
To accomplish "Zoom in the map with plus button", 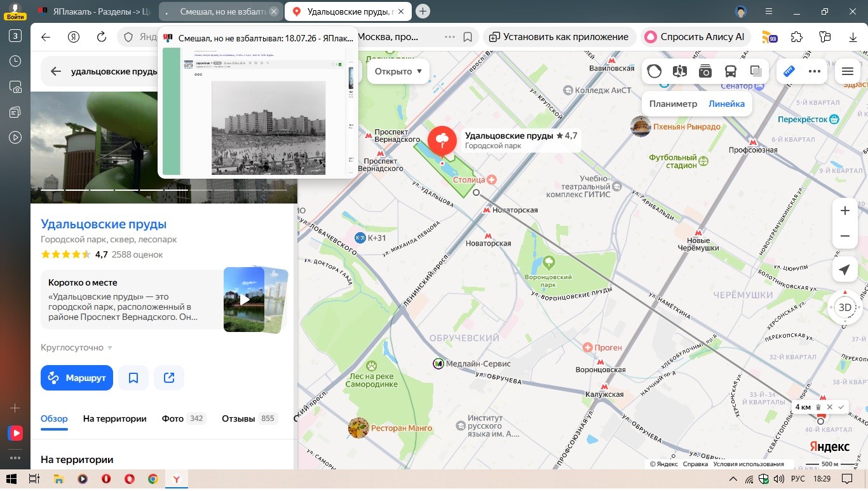I will pos(844,211).
